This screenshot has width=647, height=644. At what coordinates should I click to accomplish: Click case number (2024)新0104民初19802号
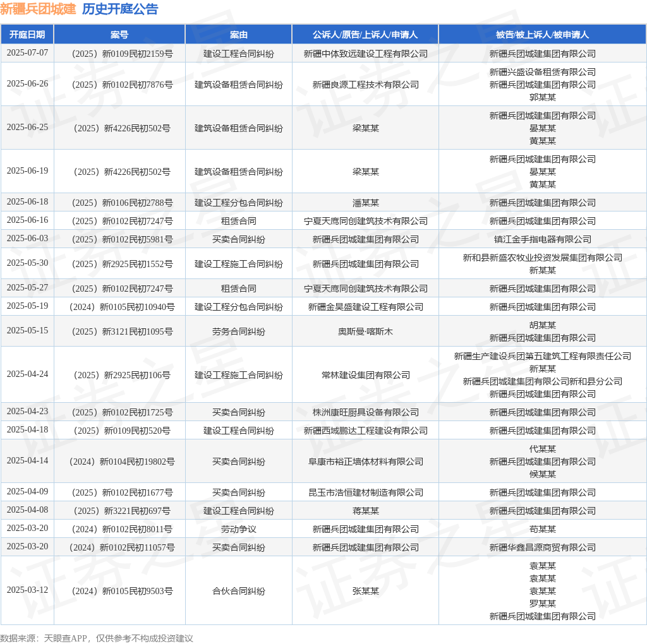click(119, 462)
